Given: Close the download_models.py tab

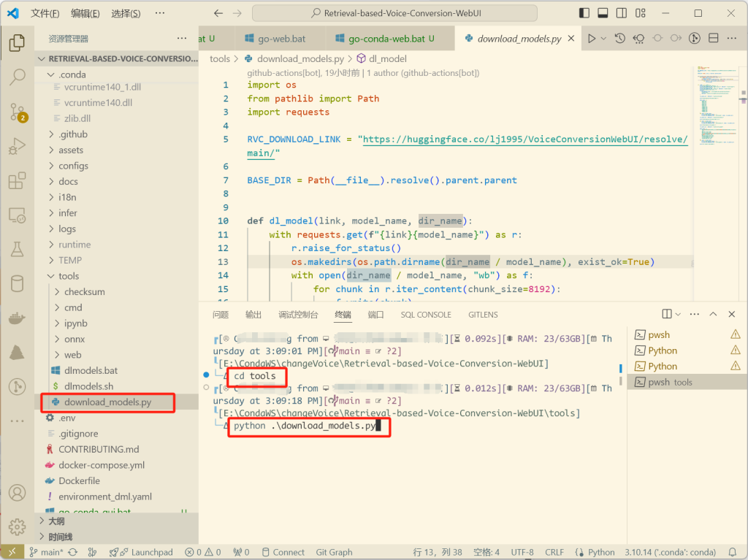Looking at the screenshot, I should 571,39.
